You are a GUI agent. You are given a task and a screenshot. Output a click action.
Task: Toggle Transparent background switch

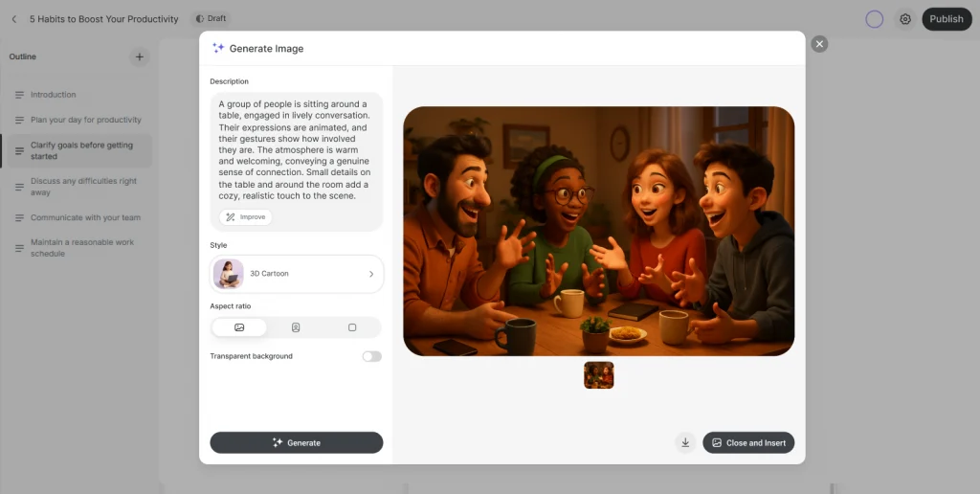pyautogui.click(x=371, y=356)
